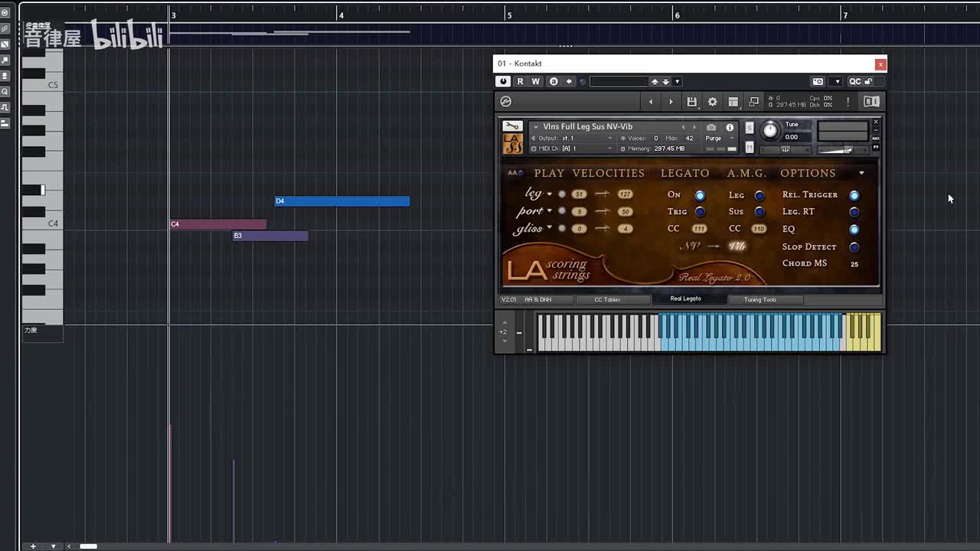Toggle the Legato Trig button
980x551 pixels.
700,212
